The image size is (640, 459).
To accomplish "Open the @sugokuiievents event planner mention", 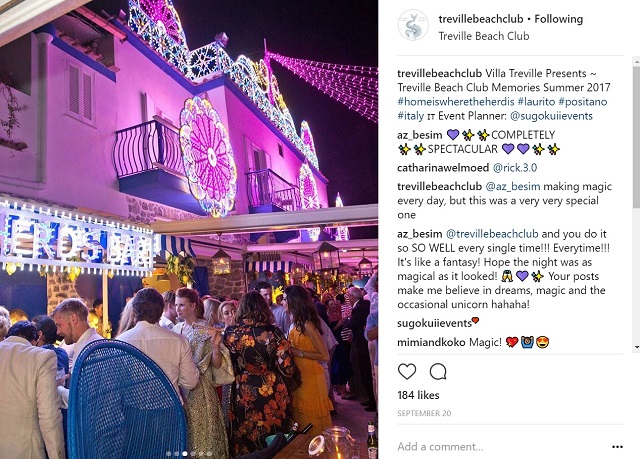I will [x=551, y=116].
